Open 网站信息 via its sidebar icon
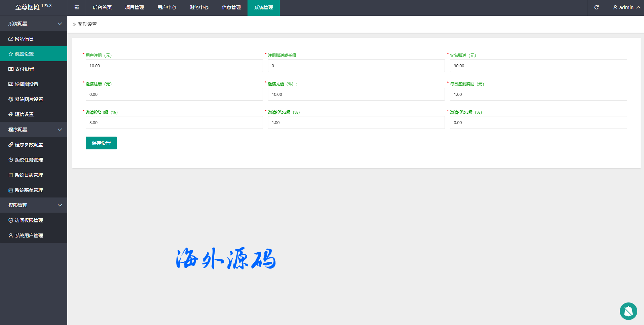644x325 pixels. pyautogui.click(x=11, y=39)
